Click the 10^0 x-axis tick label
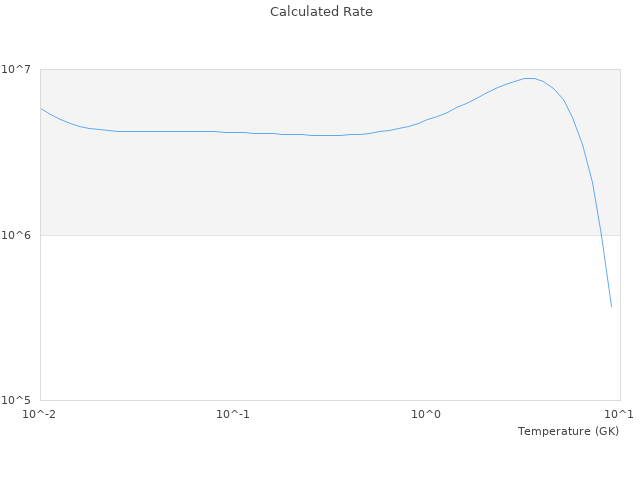This screenshot has width=640, height=480. [427, 415]
